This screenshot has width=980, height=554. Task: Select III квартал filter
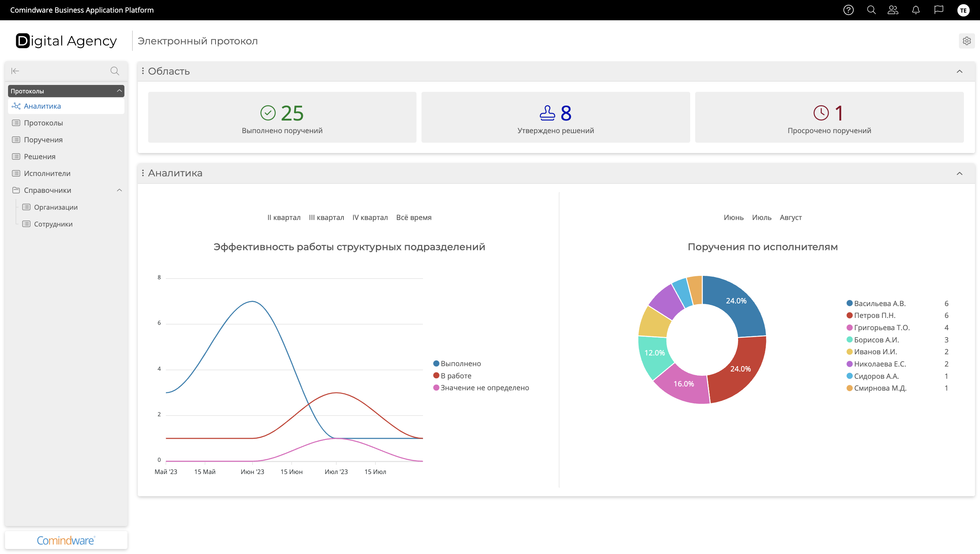pyautogui.click(x=327, y=217)
